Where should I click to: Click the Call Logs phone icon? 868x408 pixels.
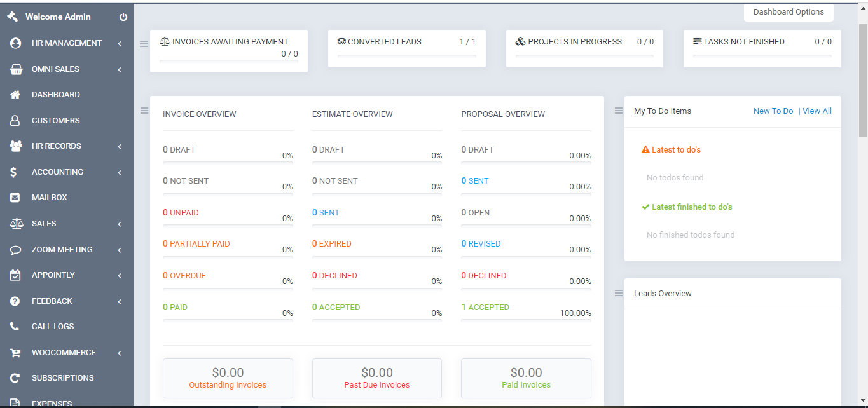16,327
